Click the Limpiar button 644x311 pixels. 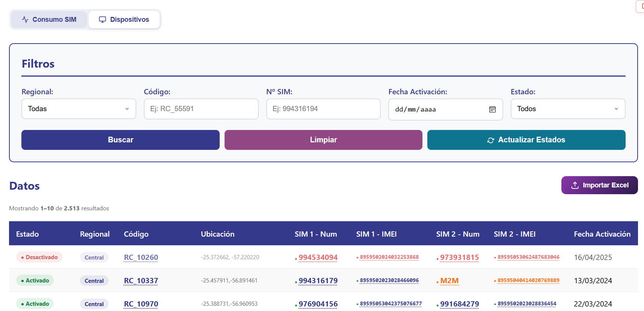323,140
